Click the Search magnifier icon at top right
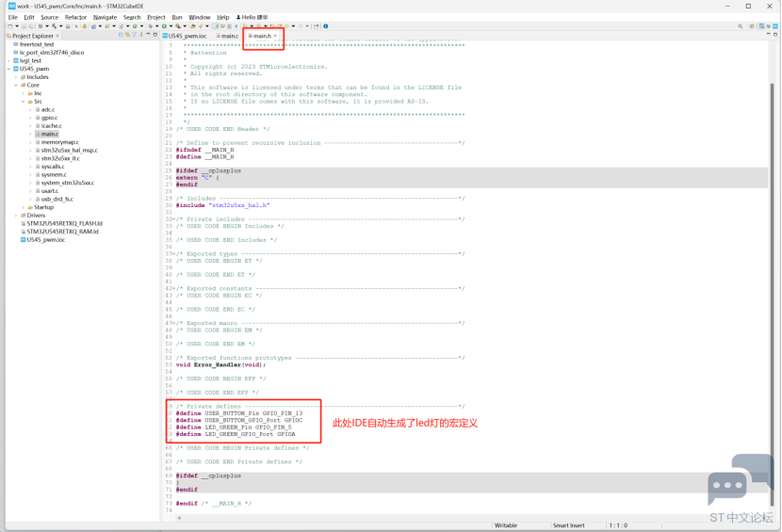This screenshot has height=532, width=782. coord(741,26)
